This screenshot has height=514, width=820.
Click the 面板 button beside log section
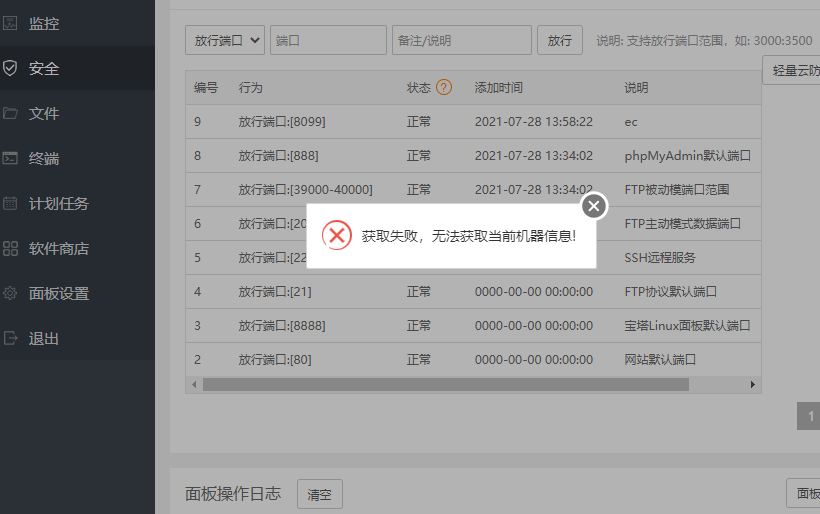[803, 493]
